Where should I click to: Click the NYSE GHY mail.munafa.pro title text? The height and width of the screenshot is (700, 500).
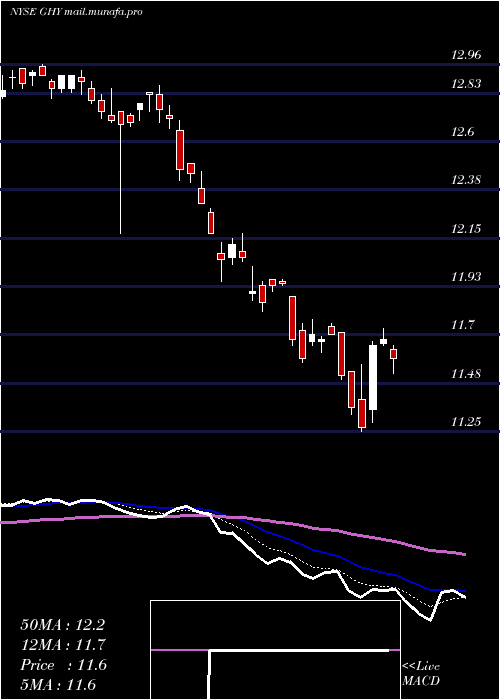coord(76,12)
